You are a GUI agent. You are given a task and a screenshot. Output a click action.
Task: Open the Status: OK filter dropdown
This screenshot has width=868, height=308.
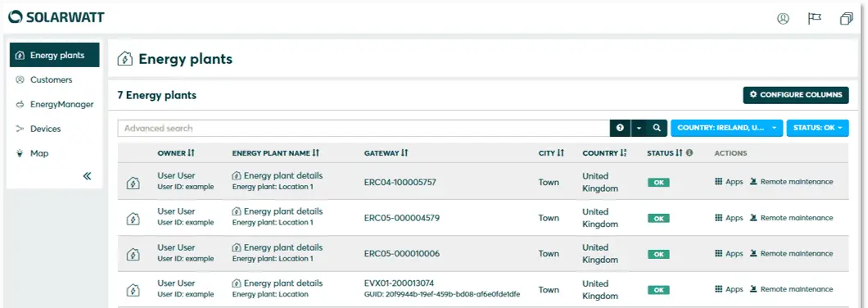[x=817, y=128]
